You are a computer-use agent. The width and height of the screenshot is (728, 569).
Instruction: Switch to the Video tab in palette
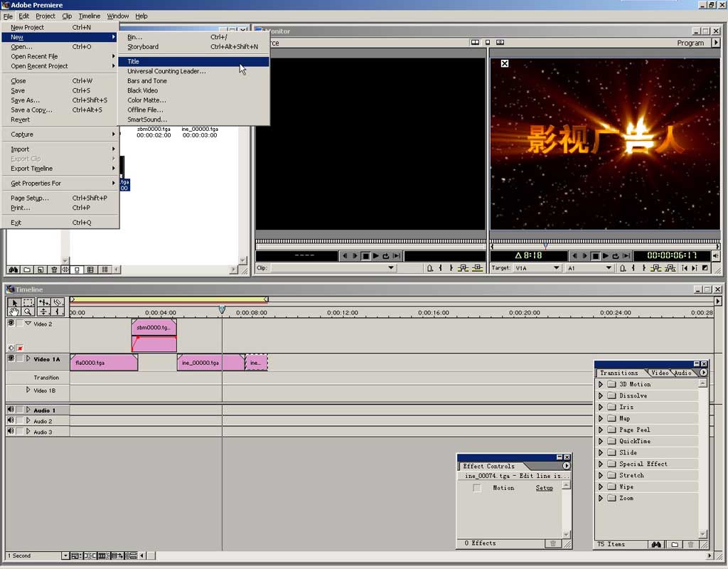click(x=660, y=373)
